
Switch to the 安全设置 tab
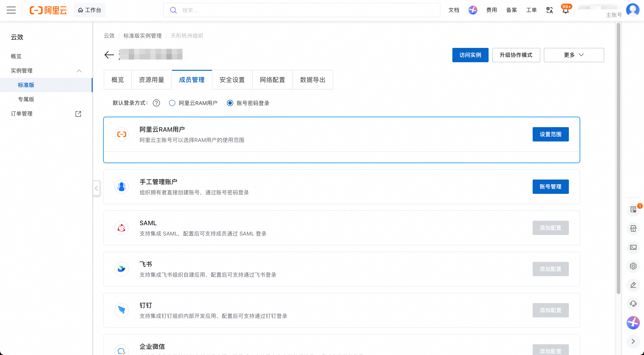tap(232, 80)
